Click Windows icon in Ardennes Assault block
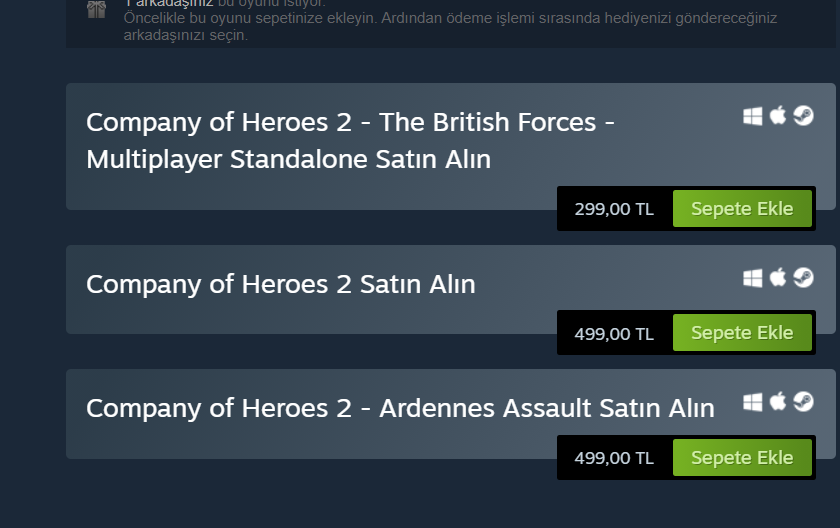 (x=753, y=402)
